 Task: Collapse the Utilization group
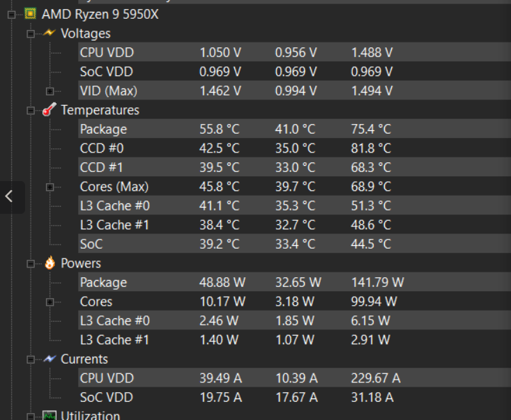click(31, 417)
